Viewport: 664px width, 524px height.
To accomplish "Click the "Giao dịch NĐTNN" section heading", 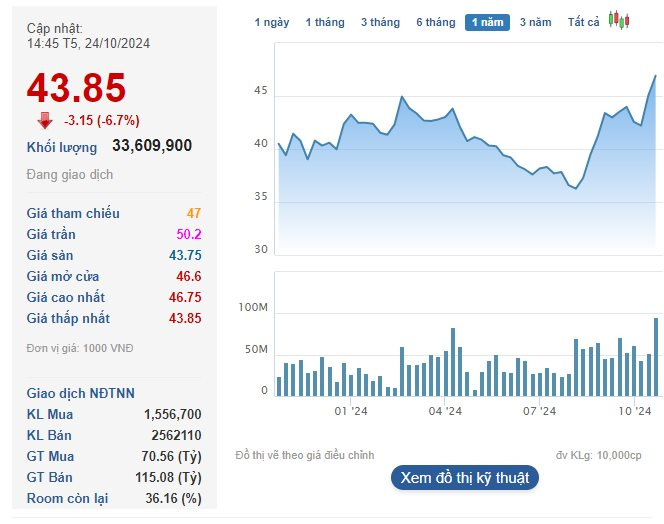I will point(81,393).
